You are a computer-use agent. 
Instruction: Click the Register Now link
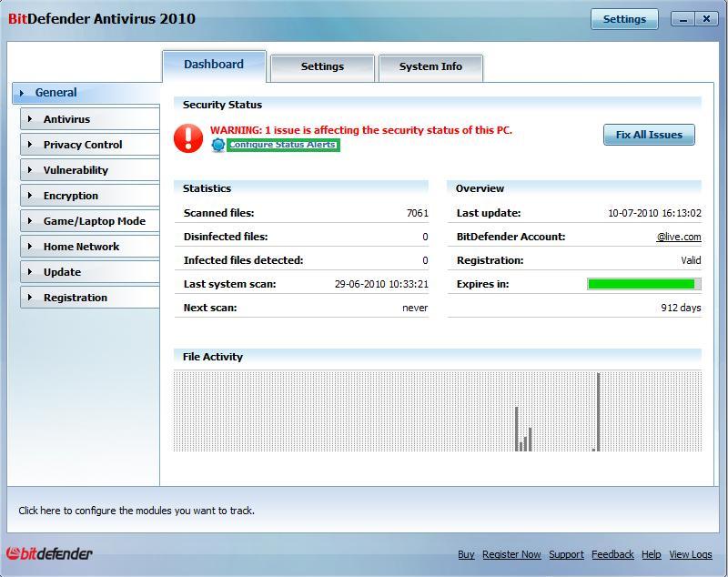pyautogui.click(x=511, y=554)
